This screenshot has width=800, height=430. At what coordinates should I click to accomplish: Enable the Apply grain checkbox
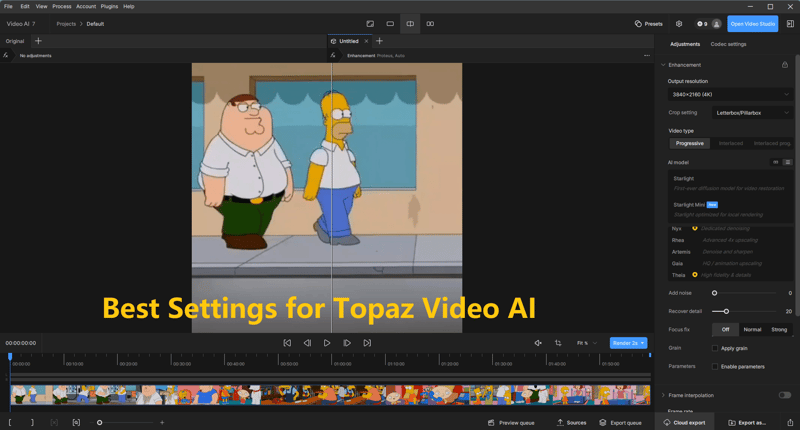[x=714, y=348]
